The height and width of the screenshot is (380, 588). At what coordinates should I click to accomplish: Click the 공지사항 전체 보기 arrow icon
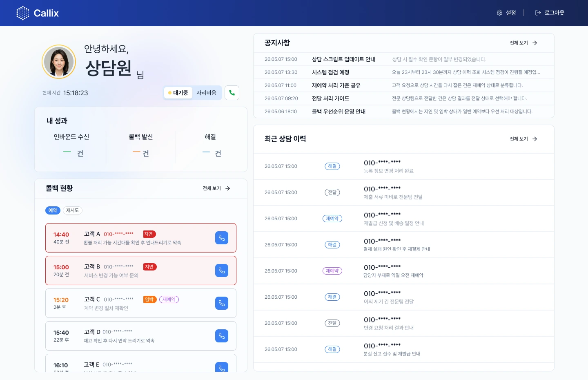click(535, 43)
